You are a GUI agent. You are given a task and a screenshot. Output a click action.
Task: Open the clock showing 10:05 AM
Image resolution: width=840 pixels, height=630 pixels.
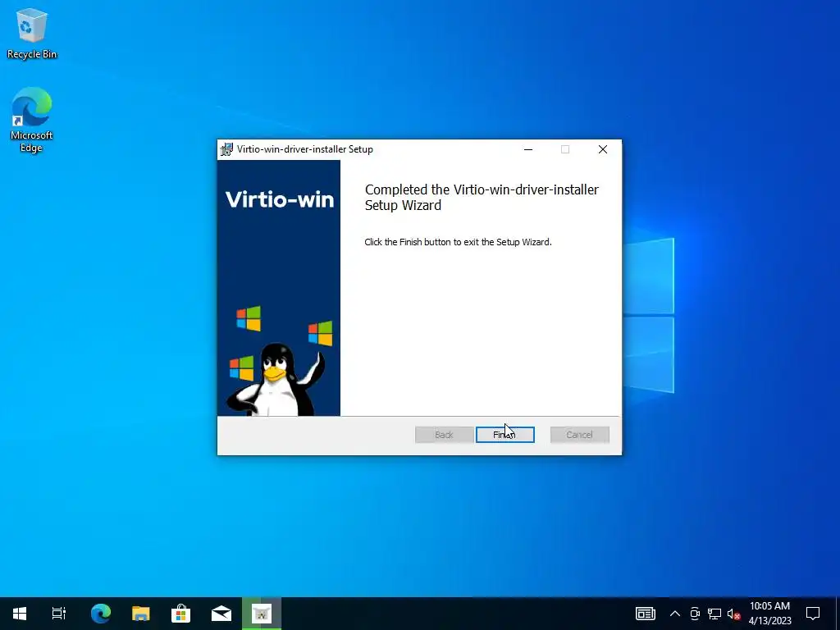click(x=769, y=614)
